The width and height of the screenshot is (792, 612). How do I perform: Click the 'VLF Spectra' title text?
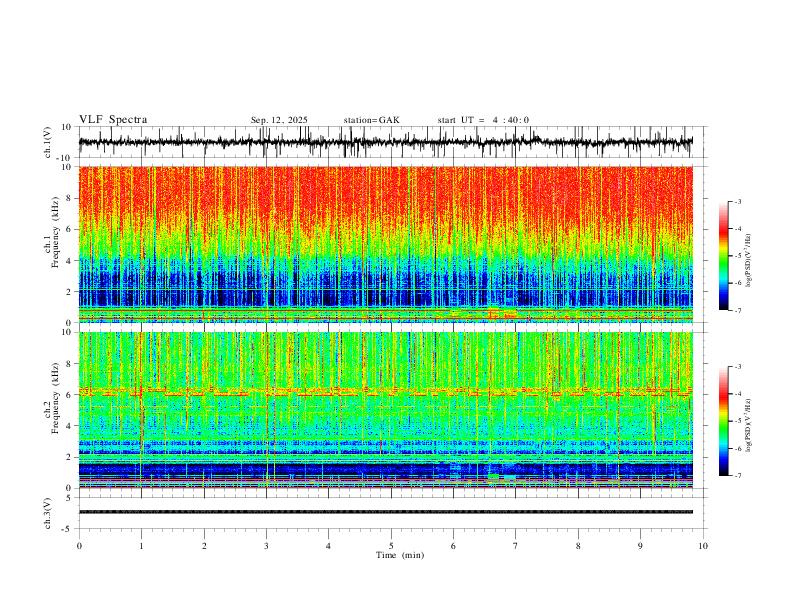click(x=113, y=120)
